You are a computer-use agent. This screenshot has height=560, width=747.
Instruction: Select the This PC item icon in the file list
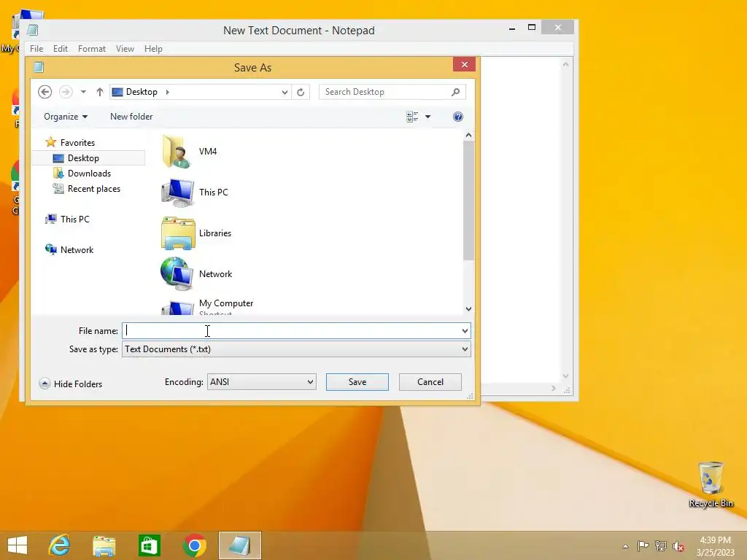[177, 192]
